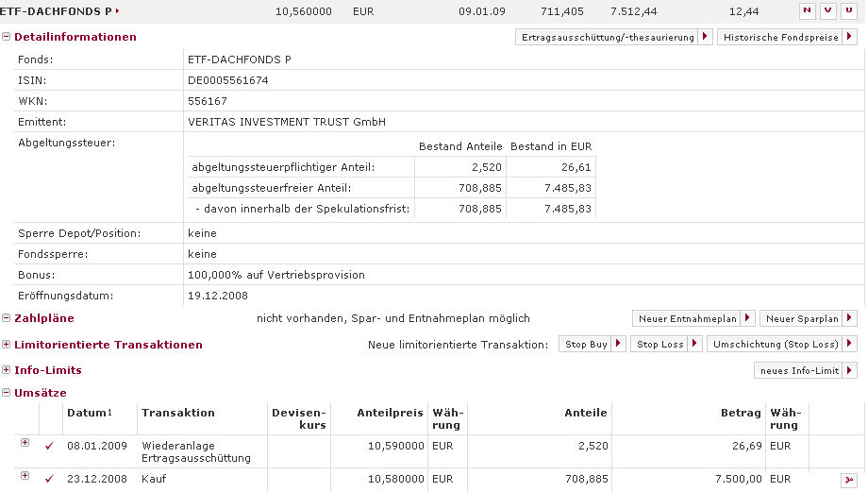The height and width of the screenshot is (492, 868).
Task: Expand the Limitorientierte Transaktionen section
Action: [x=7, y=345]
